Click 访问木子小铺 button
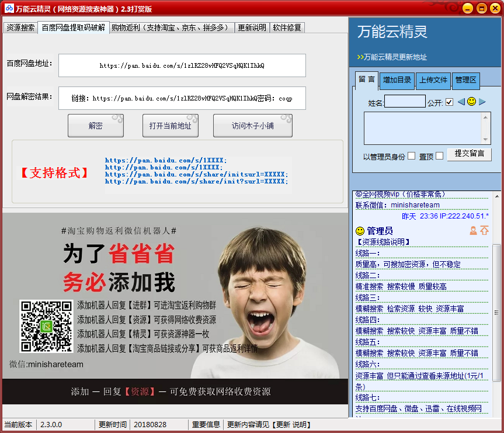504x433 pixels. tap(253, 126)
